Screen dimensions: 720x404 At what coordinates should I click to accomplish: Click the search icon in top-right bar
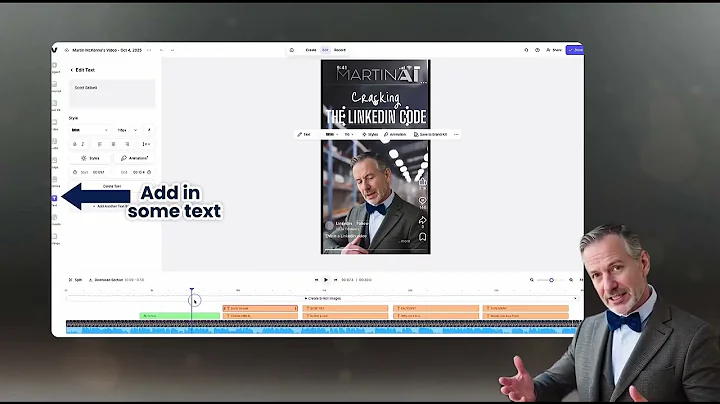[526, 50]
